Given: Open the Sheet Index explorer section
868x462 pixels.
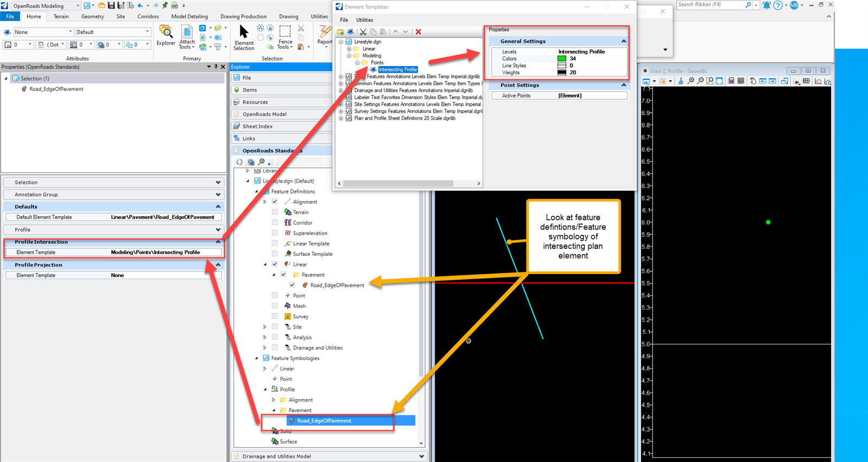Looking at the screenshot, I should pyautogui.click(x=257, y=126).
